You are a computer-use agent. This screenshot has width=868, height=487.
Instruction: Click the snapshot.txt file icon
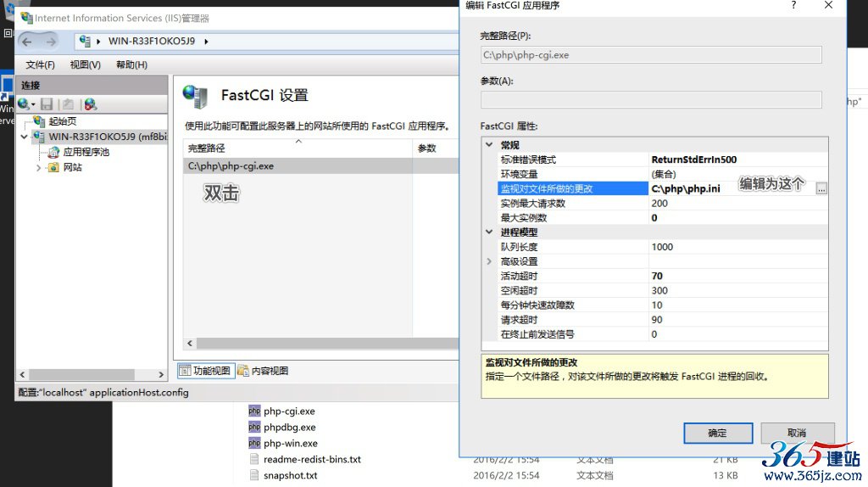254,475
